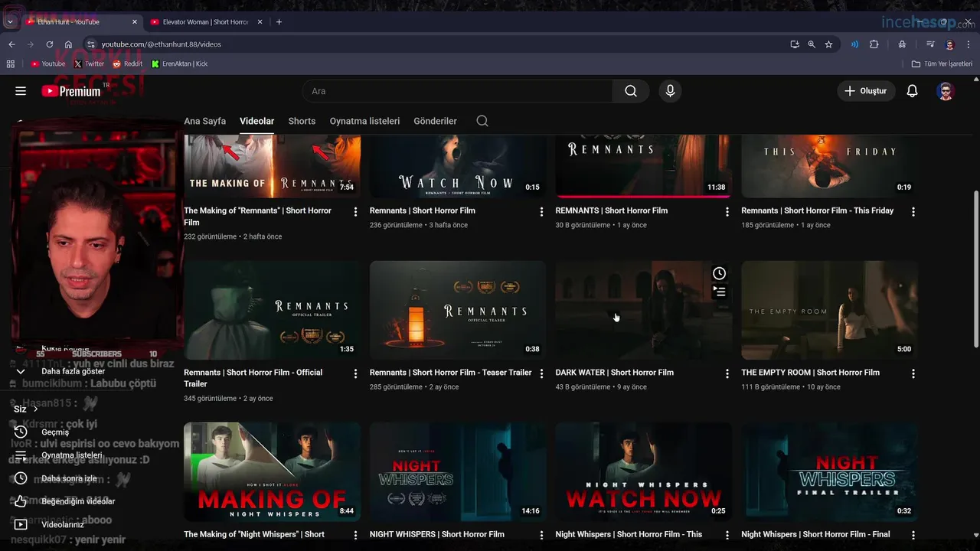Screen dimensions: 980x551
Task: Open the Chrome profile avatar
Action: 949,44
